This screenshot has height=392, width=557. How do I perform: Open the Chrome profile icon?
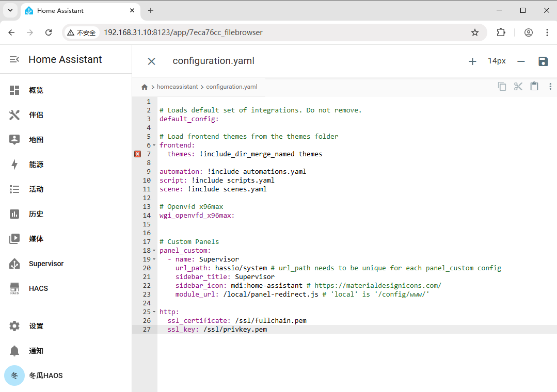point(528,32)
